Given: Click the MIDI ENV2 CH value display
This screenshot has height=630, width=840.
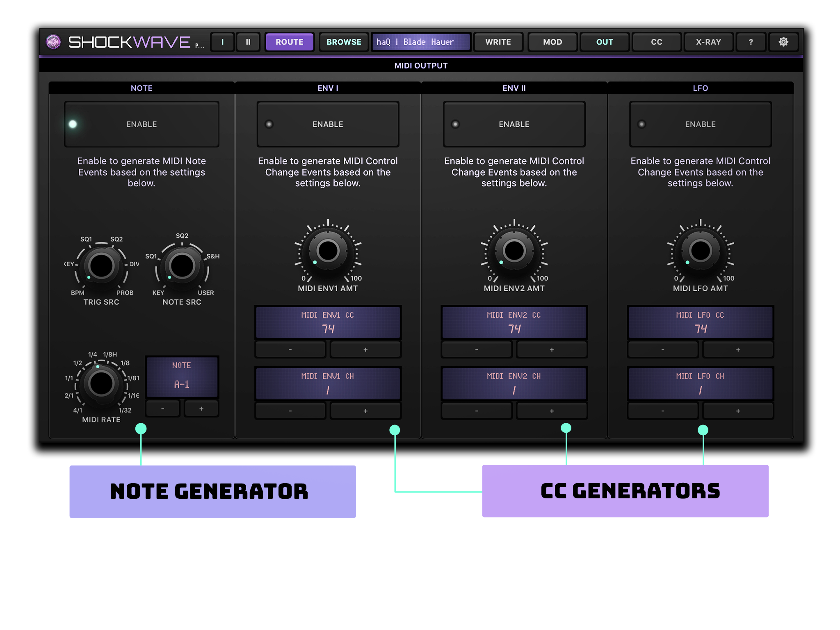Looking at the screenshot, I should tap(514, 383).
